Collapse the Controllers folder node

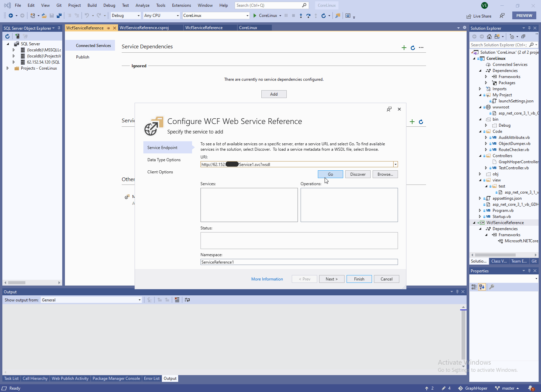[x=480, y=156]
